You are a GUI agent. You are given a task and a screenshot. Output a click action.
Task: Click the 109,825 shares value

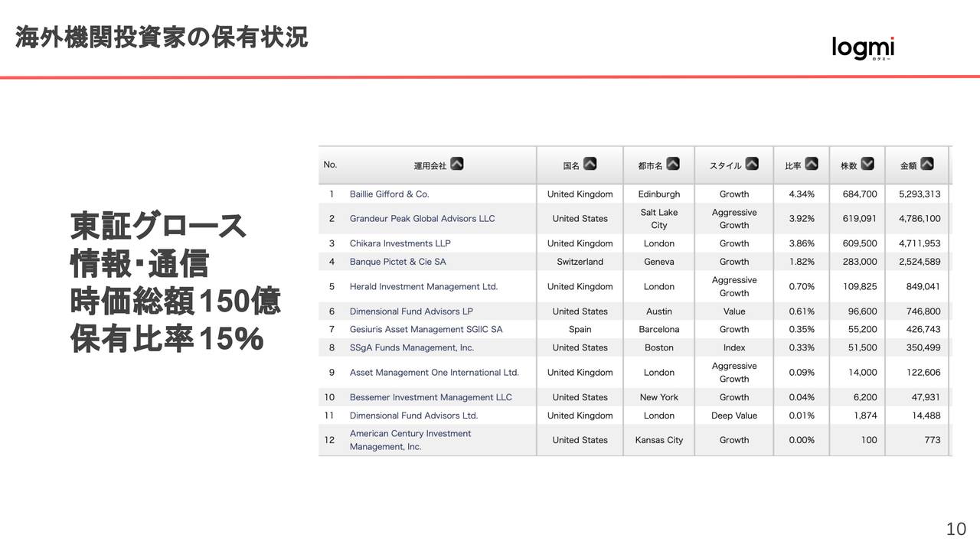tap(860, 287)
